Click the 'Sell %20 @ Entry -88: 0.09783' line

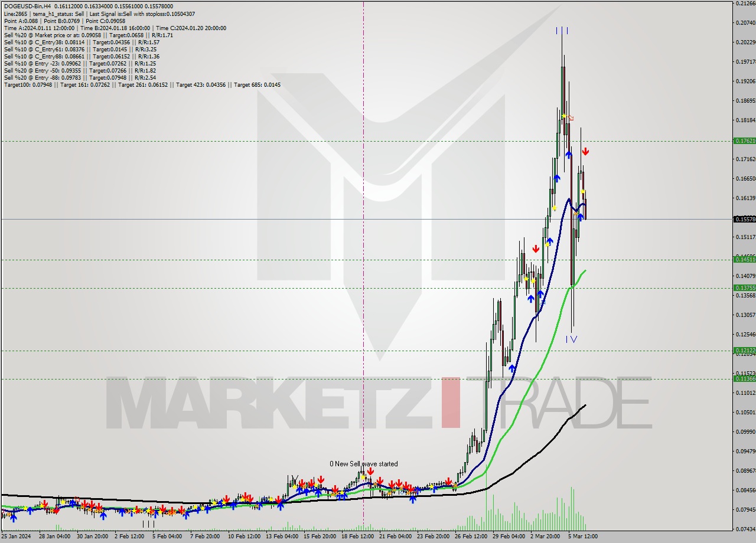click(x=80, y=77)
